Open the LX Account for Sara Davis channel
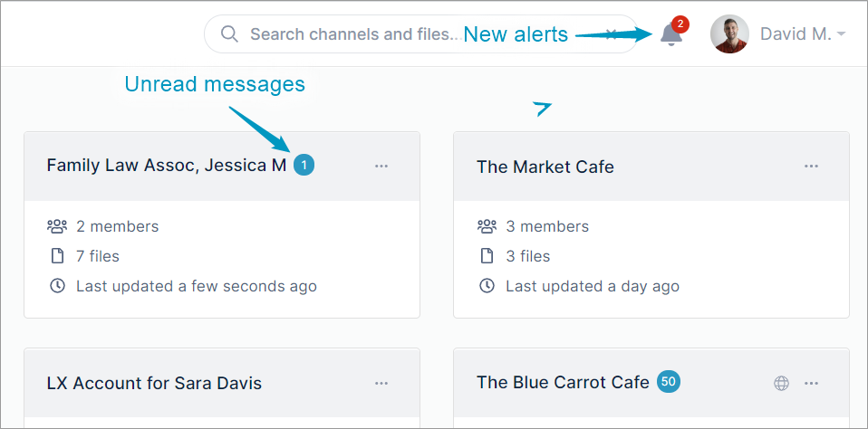 tap(154, 383)
